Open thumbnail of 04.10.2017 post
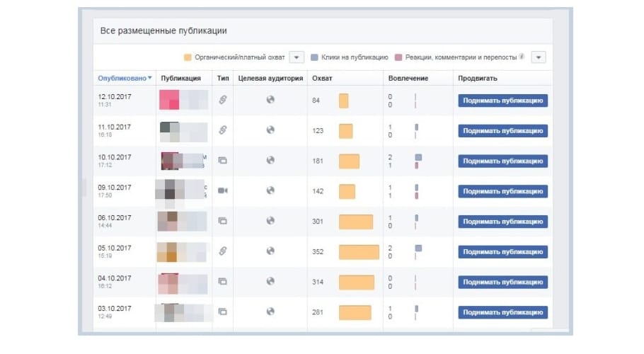644x354 pixels. (x=168, y=283)
